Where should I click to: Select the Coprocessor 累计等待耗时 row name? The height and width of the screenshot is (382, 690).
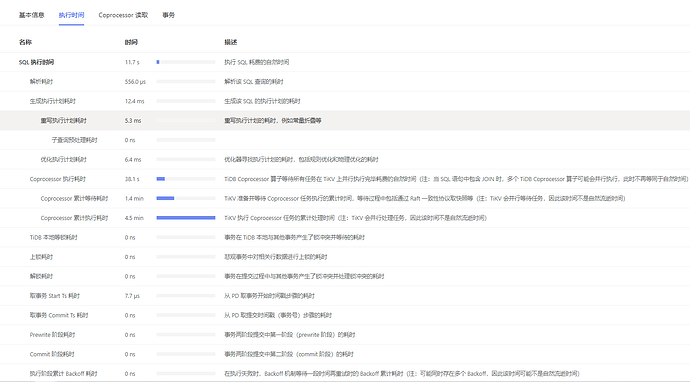pyautogui.click(x=74, y=198)
